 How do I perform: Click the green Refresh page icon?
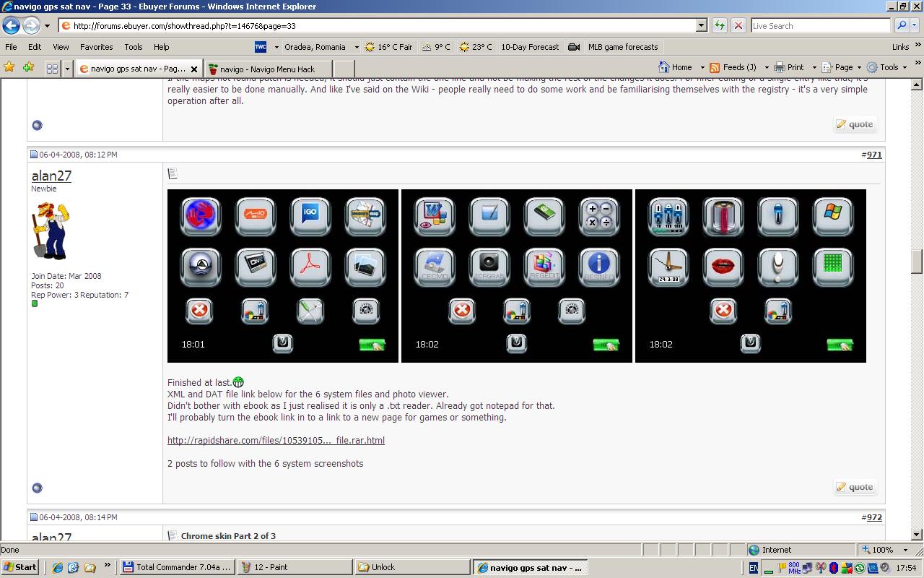720,25
